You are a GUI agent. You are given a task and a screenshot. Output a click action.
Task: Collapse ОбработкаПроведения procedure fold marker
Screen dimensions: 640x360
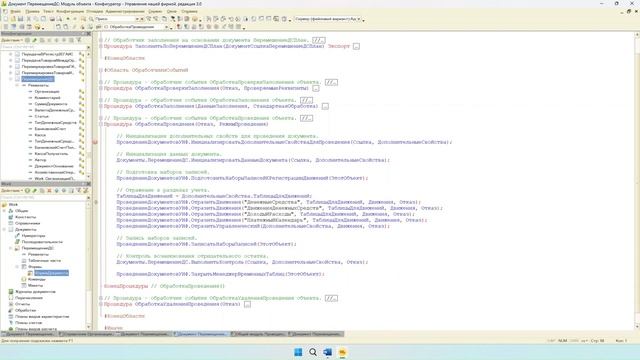click(x=101, y=124)
